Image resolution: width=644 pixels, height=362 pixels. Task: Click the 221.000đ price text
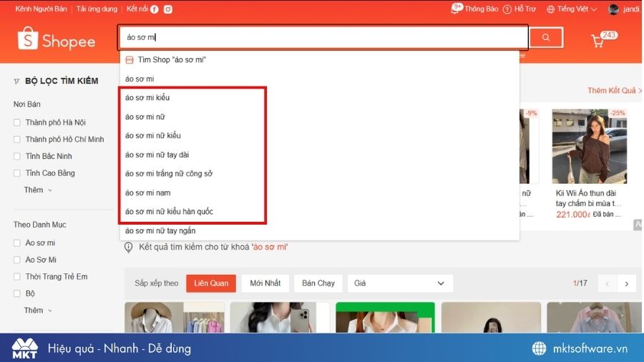coord(573,214)
